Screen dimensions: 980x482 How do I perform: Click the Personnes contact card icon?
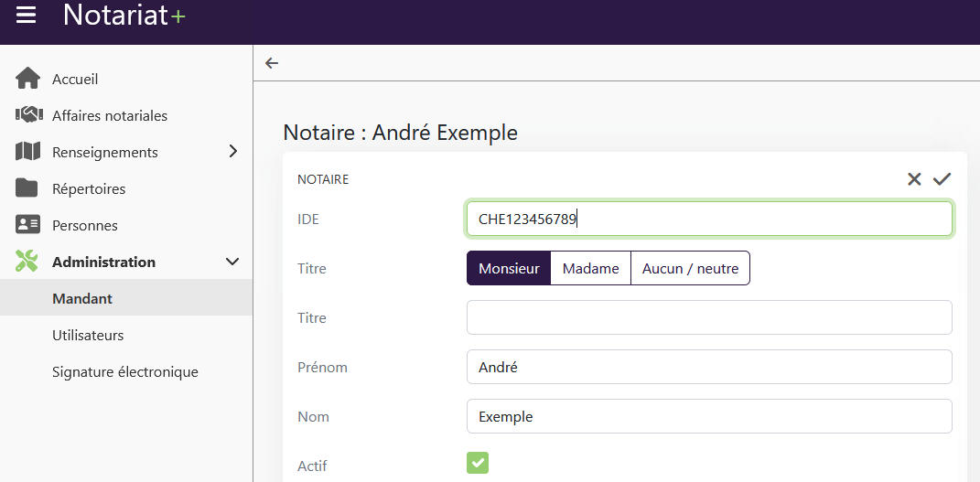click(27, 225)
